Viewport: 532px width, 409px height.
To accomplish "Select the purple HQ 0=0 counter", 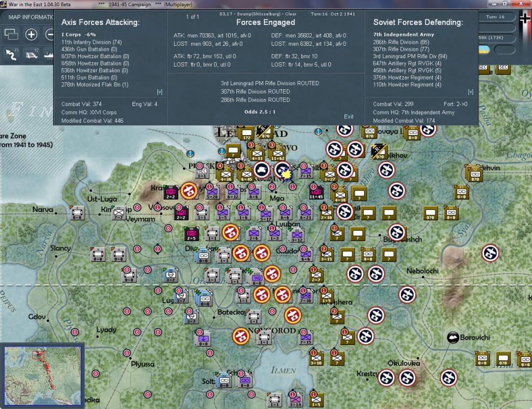I will coord(257,279).
